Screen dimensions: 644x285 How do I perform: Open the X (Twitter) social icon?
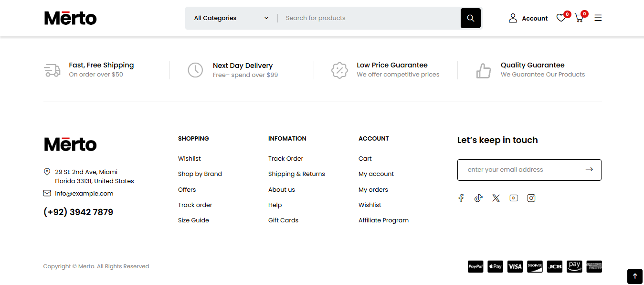tap(496, 198)
